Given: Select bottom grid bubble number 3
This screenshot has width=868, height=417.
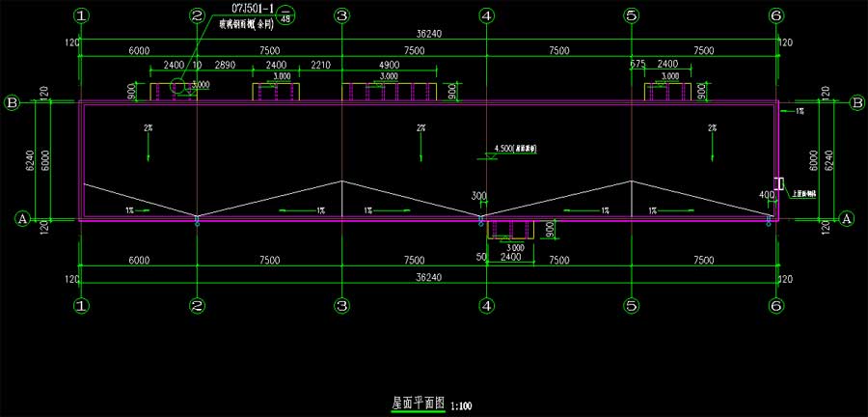Looking at the screenshot, I should click(x=342, y=305).
